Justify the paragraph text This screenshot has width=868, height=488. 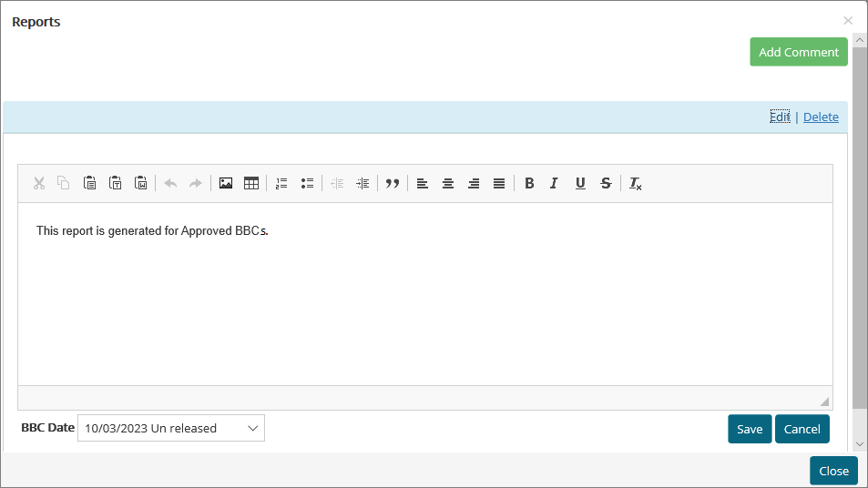tap(499, 183)
